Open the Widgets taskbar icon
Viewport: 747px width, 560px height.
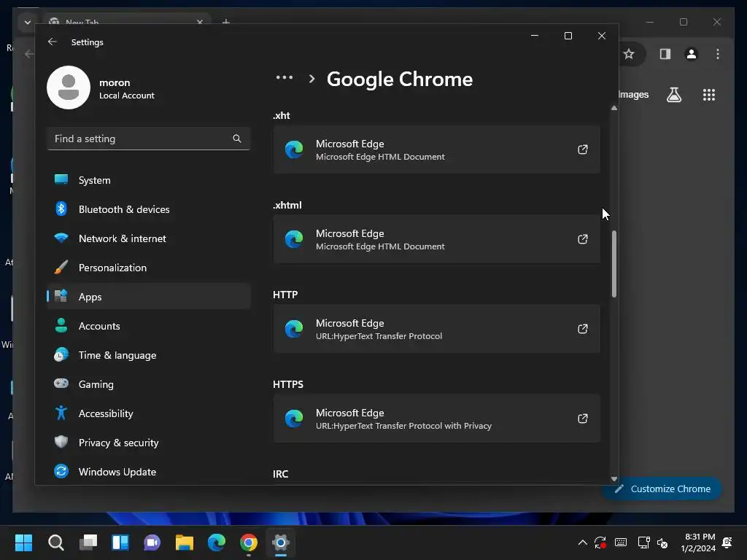tap(120, 542)
